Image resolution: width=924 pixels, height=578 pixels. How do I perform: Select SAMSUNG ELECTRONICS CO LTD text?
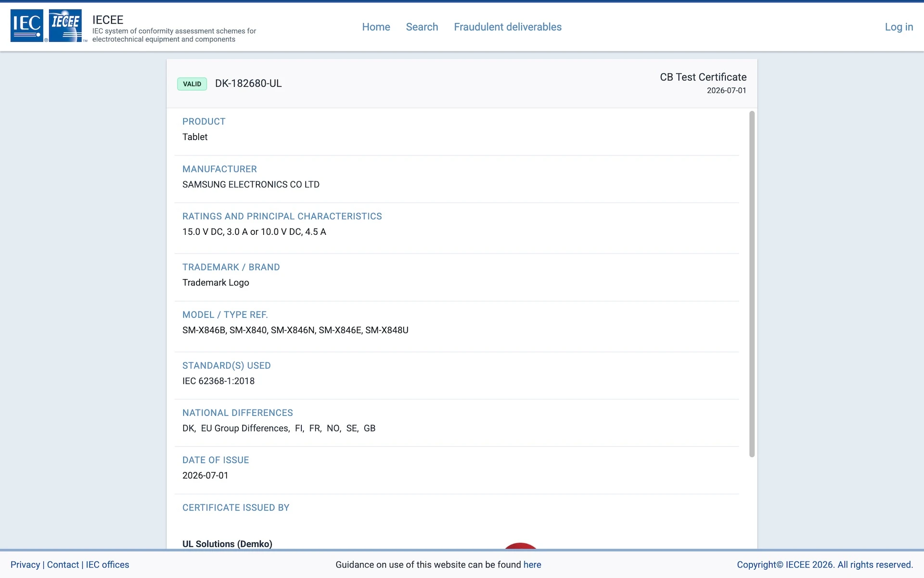[x=251, y=184]
